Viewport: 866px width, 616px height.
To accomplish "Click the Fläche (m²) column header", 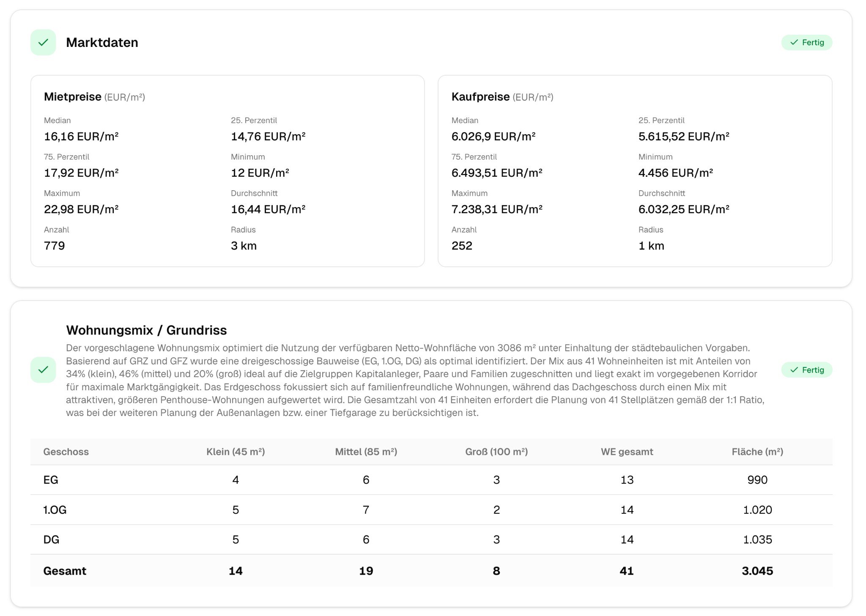I will pos(757,452).
